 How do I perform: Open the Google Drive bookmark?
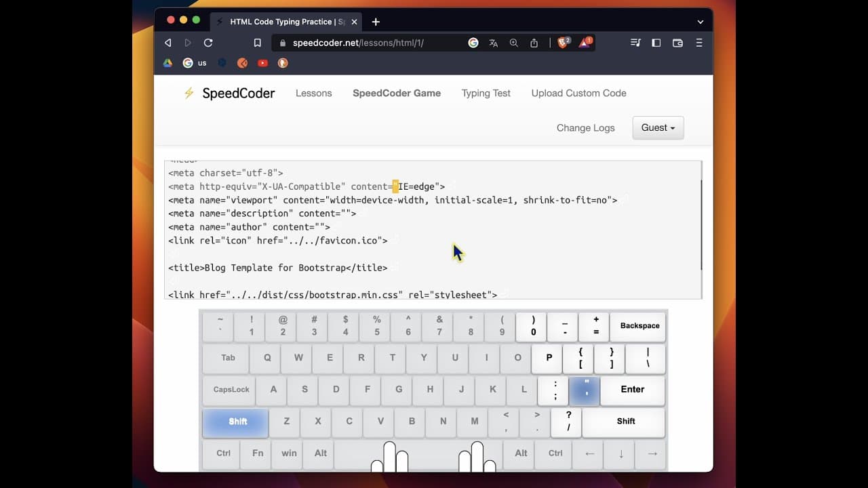point(167,63)
